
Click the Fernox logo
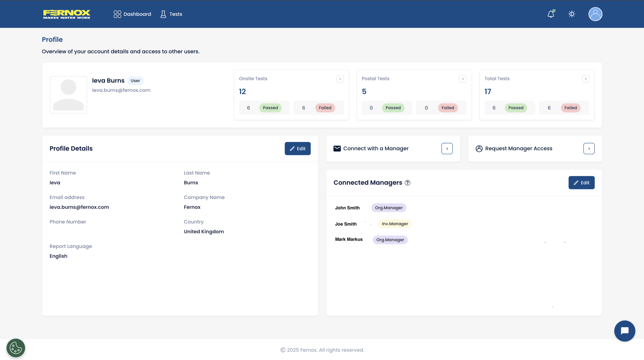tap(67, 14)
